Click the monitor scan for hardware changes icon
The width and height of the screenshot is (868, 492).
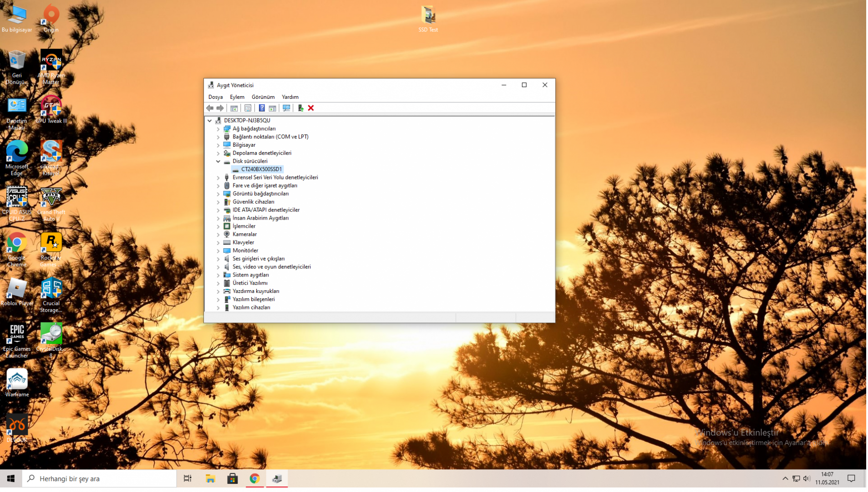286,108
